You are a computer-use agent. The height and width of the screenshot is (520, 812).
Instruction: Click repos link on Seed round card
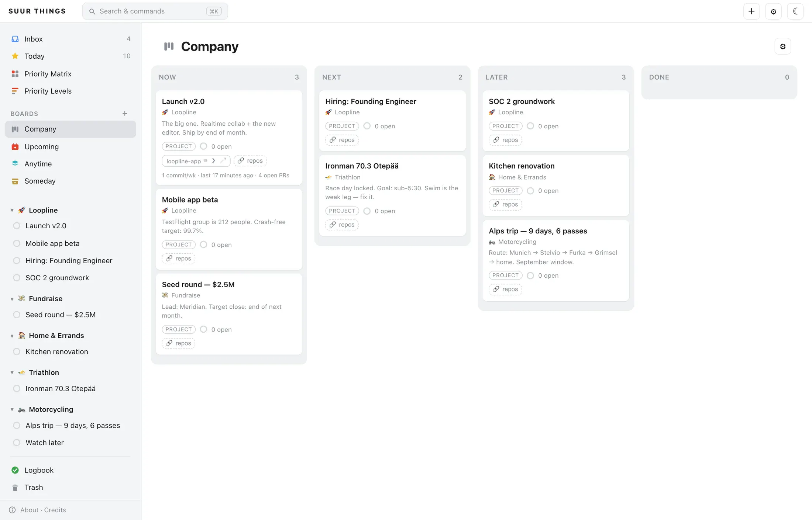(179, 343)
